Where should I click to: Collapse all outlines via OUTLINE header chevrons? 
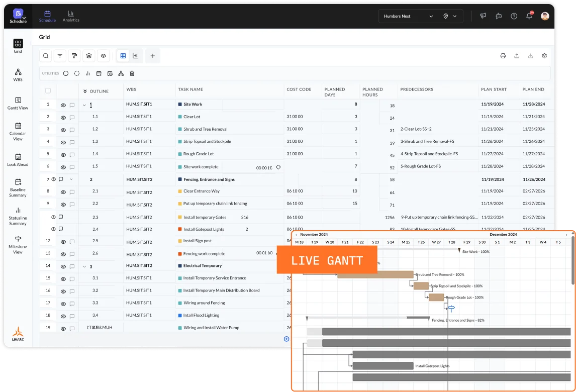pyautogui.click(x=85, y=91)
